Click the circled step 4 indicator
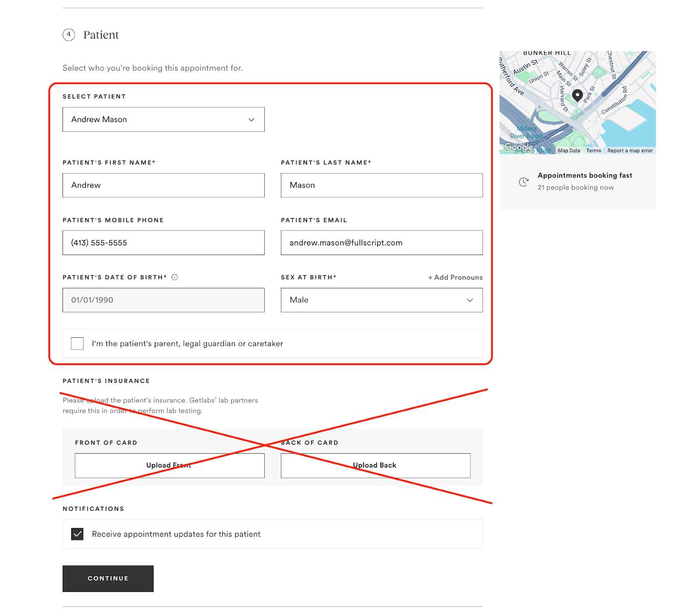The height and width of the screenshot is (616, 700). pyautogui.click(x=68, y=35)
